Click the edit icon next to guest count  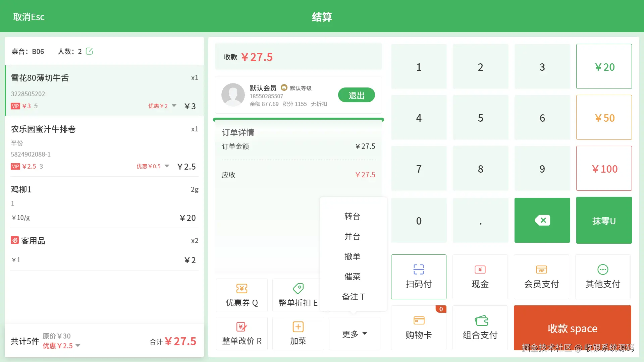click(x=89, y=51)
